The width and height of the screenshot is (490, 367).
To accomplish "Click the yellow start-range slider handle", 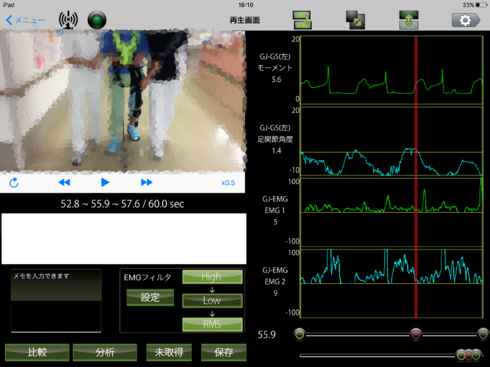I will click(x=300, y=334).
